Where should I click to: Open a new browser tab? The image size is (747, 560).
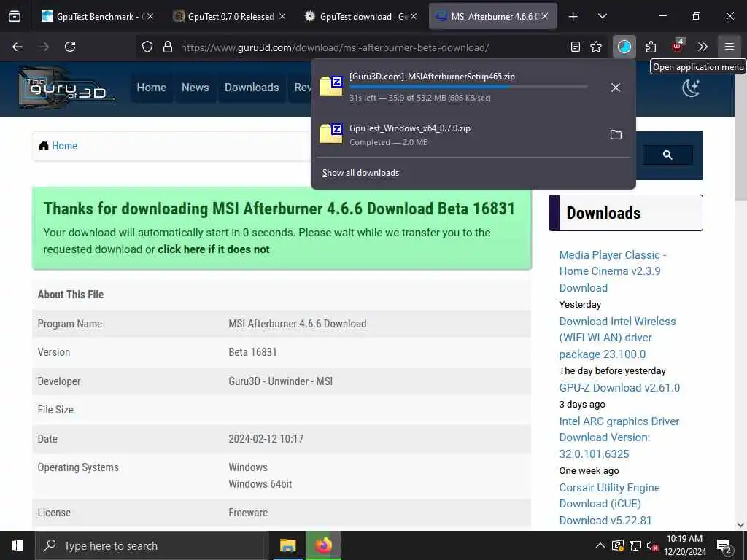(573, 17)
